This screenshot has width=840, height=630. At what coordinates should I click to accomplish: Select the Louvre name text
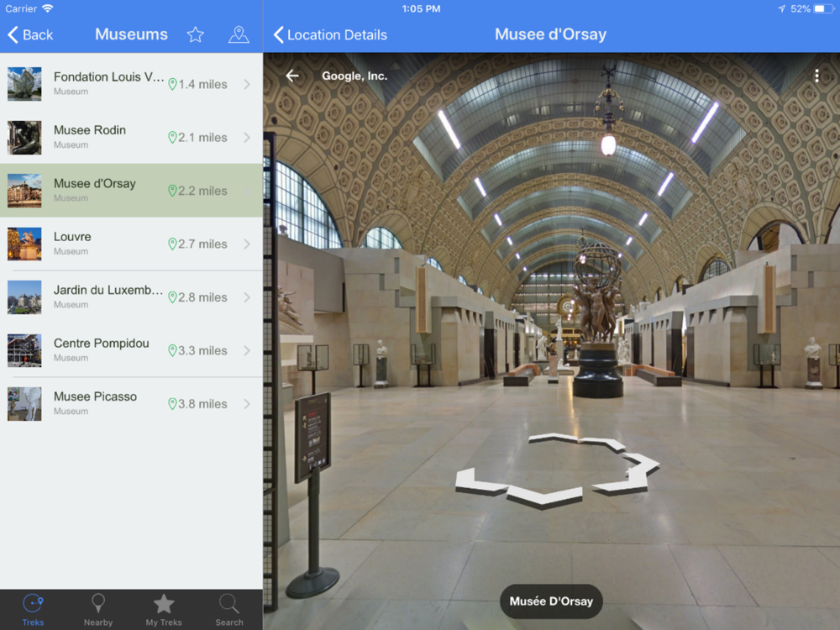(x=72, y=237)
